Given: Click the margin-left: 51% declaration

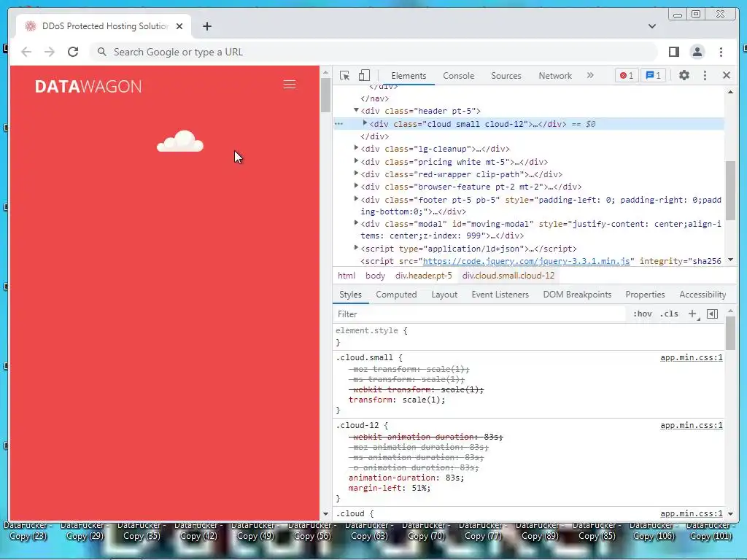Looking at the screenshot, I should [x=390, y=488].
